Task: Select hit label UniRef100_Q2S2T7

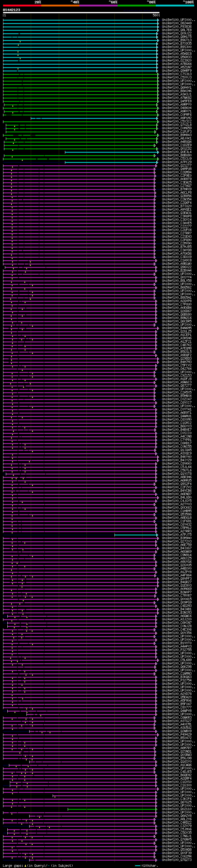Action: pyautogui.click(x=177, y=165)
